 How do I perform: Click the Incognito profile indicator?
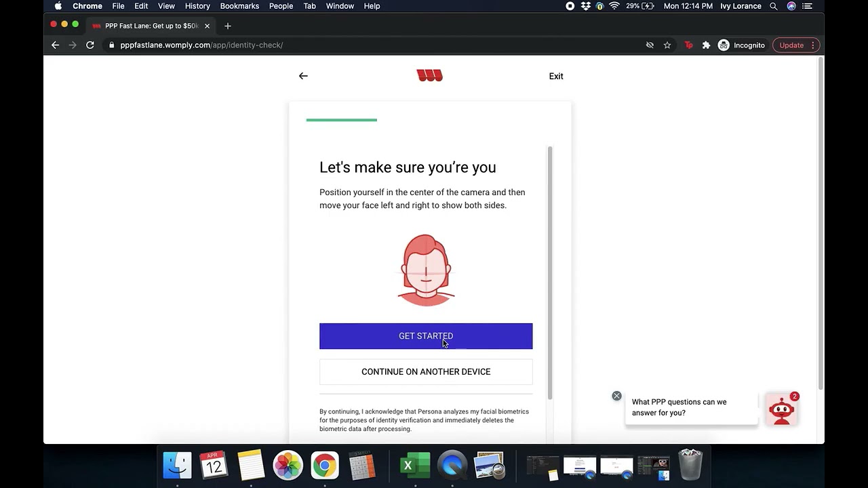[741, 45]
